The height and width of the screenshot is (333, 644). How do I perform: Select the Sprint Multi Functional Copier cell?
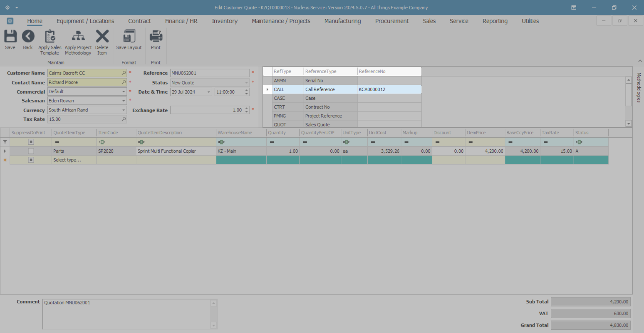click(176, 151)
